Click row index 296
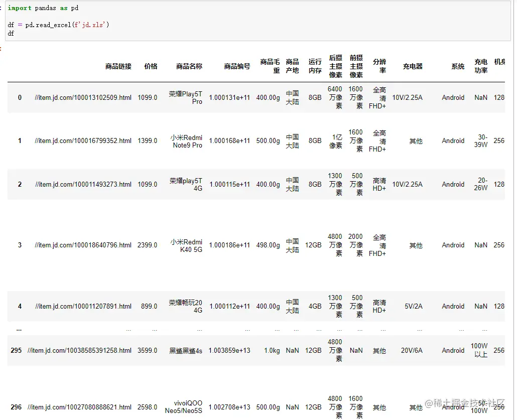Screen dimensions: 517x420 coord(16,407)
